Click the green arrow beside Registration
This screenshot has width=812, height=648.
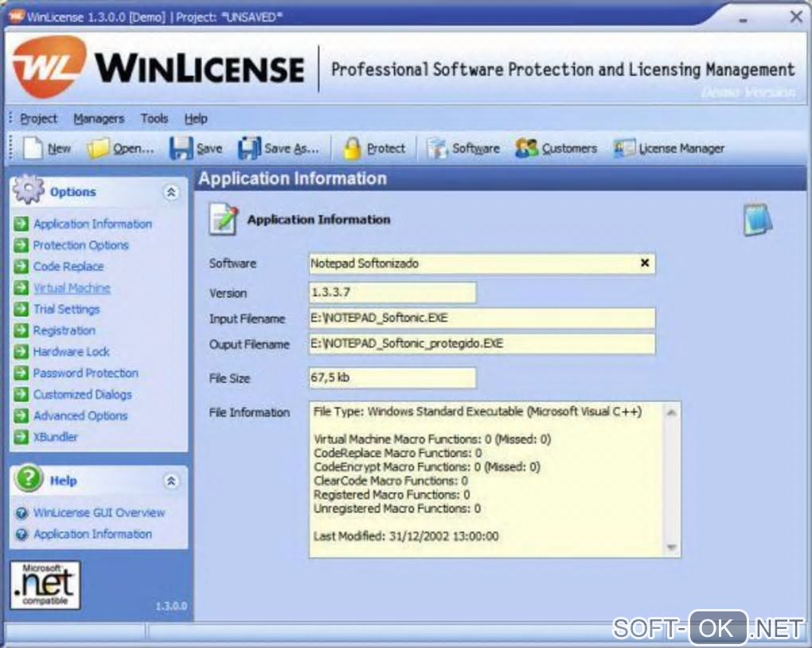[21, 330]
